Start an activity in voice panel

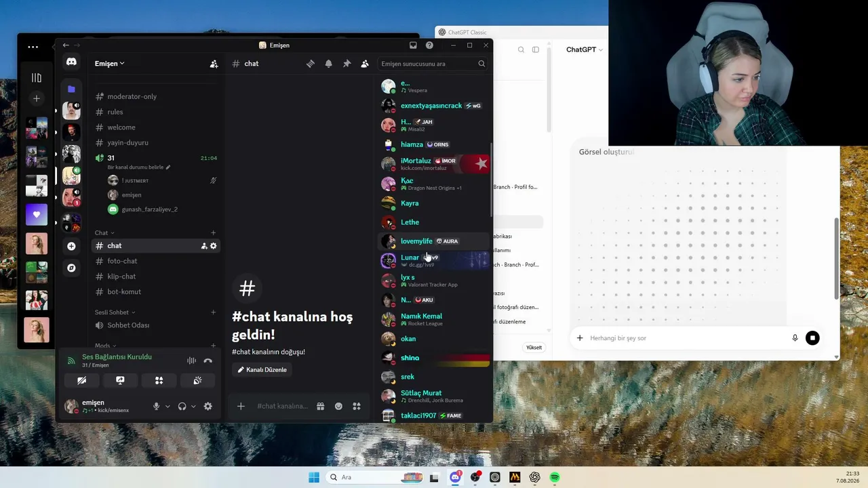click(x=159, y=381)
